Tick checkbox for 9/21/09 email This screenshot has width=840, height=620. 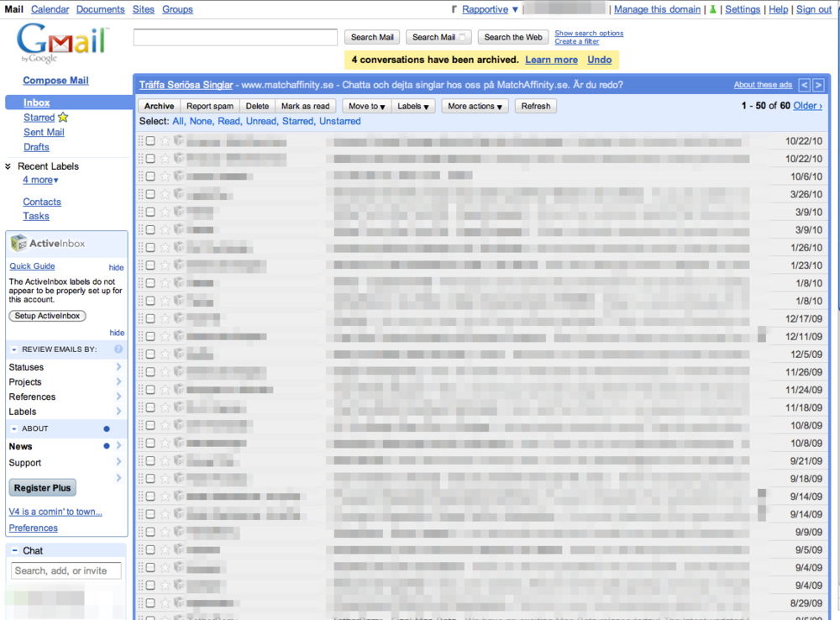click(x=150, y=461)
